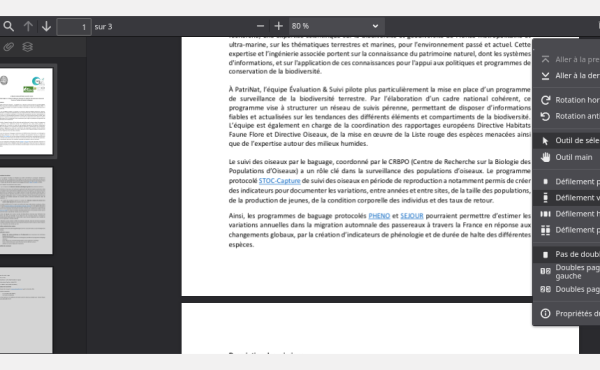Open the SEJOUR hyperlink
The width and height of the screenshot is (600, 370).
point(412,216)
